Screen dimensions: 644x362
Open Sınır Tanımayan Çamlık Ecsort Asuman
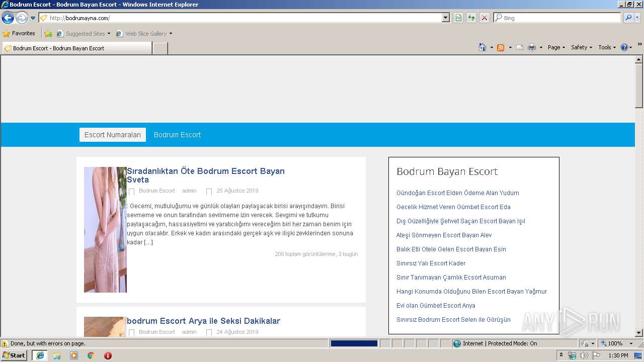pos(451,278)
